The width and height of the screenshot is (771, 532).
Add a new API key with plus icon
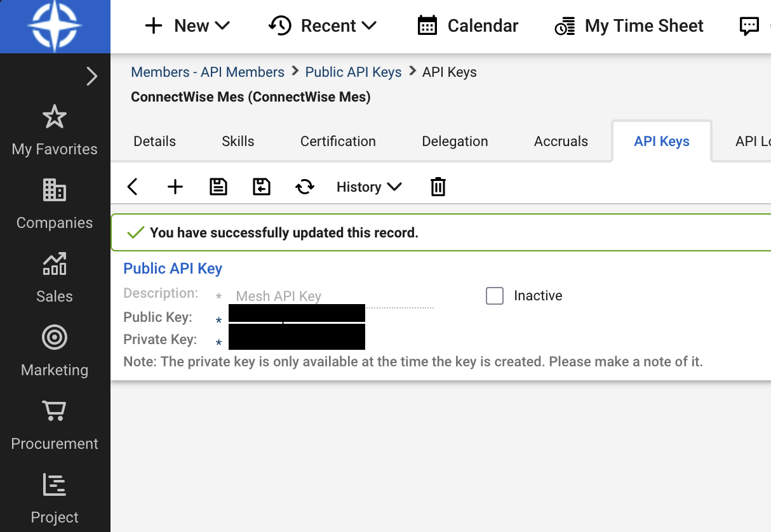tap(175, 187)
